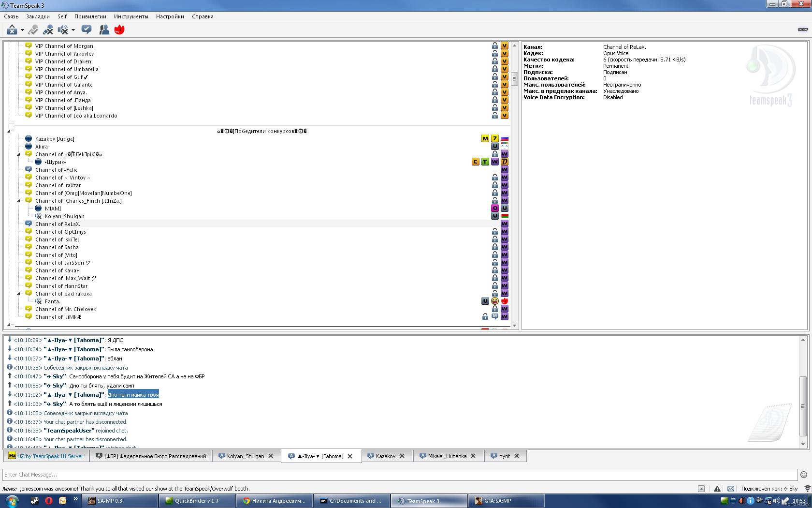
Task: Open the speaker mute dropdown arrow
Action: (x=73, y=30)
